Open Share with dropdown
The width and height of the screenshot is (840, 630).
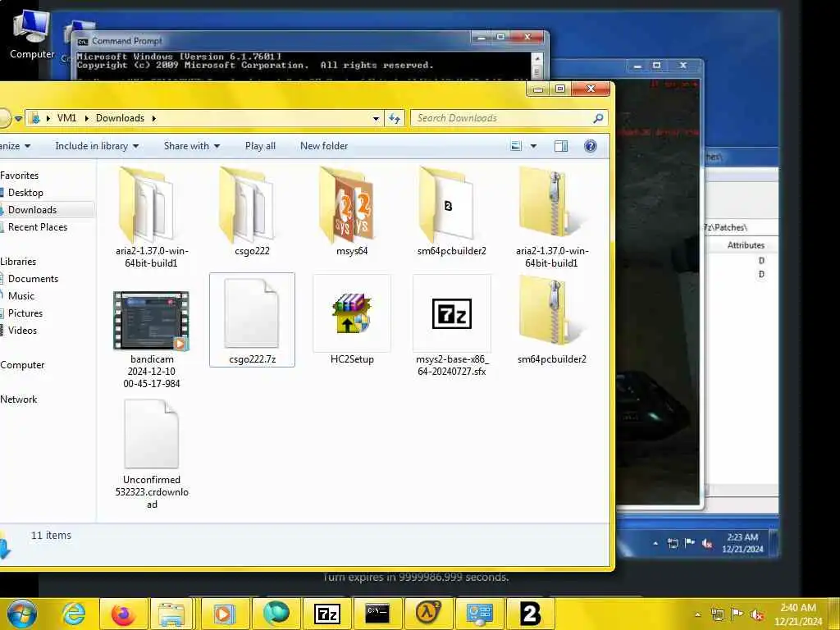pyautogui.click(x=192, y=146)
